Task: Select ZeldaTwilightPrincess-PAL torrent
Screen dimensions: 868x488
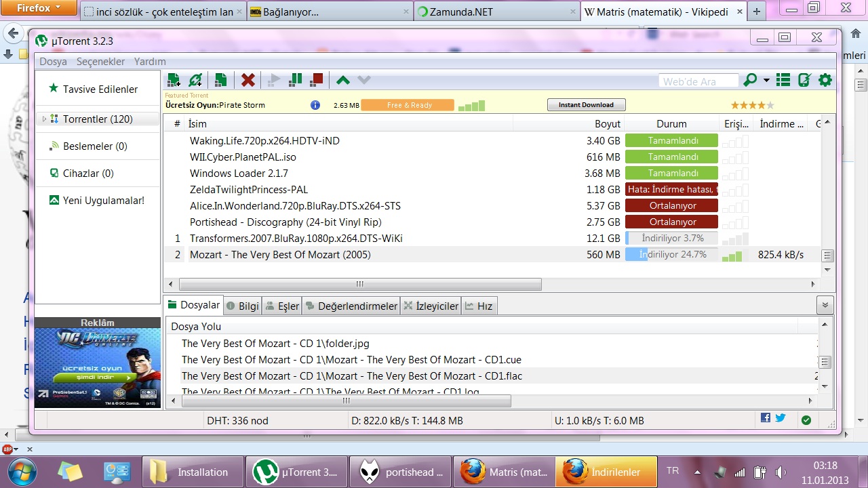Action: [x=492, y=189]
